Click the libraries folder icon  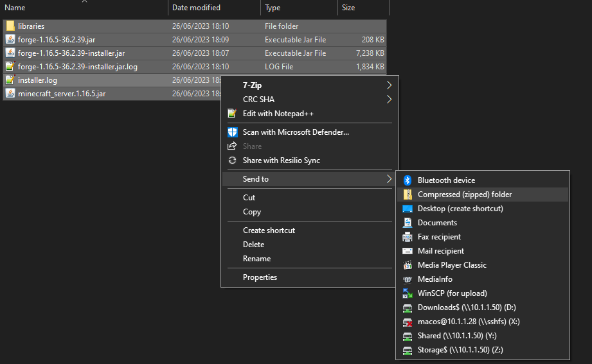point(10,26)
